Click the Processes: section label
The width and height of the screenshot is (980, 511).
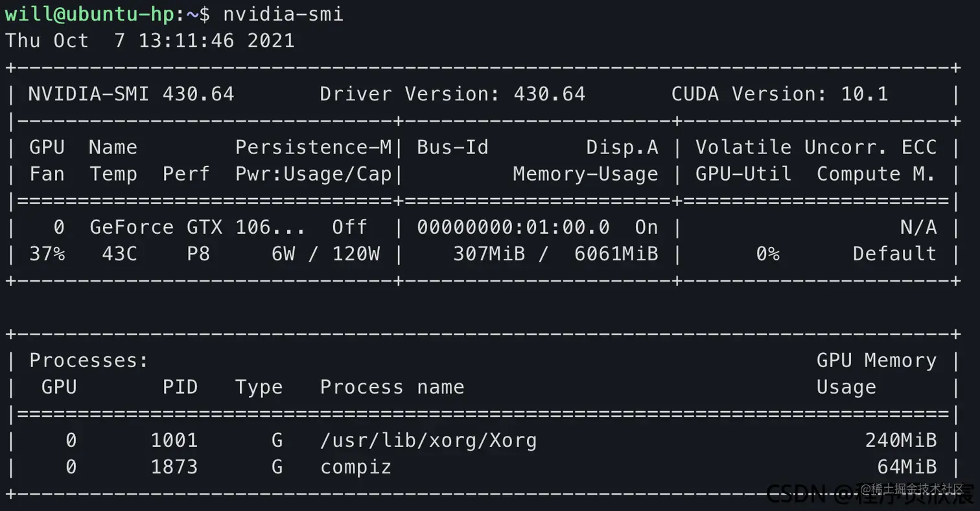click(x=89, y=360)
